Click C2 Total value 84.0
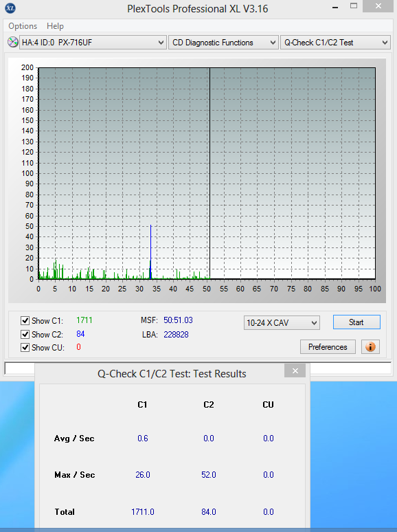 pos(209,511)
